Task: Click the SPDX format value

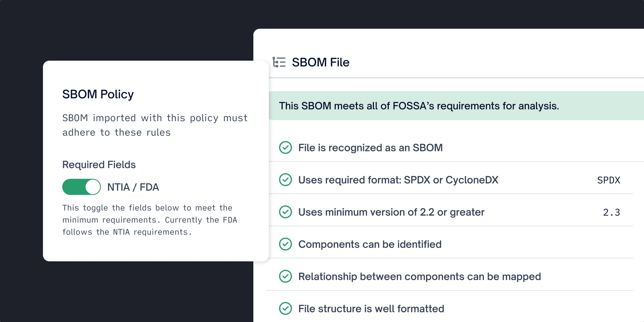Action: coord(609,180)
